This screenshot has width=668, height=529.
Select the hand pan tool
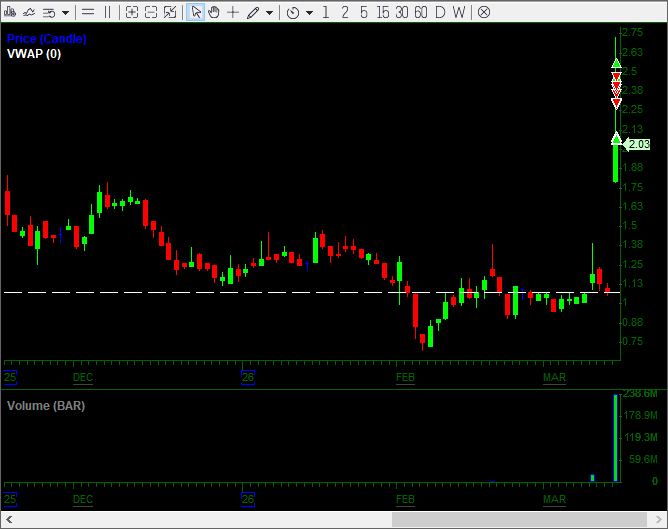[x=214, y=12]
